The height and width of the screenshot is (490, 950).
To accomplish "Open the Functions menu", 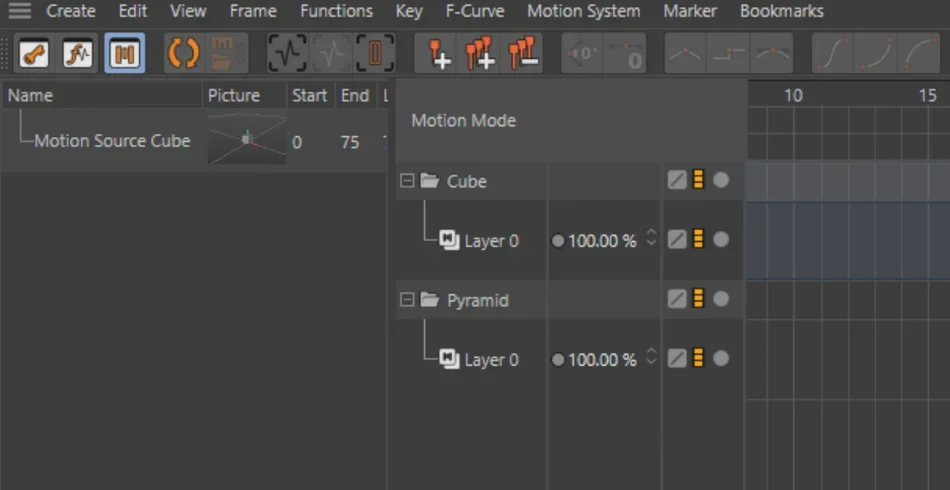I will pyautogui.click(x=337, y=11).
